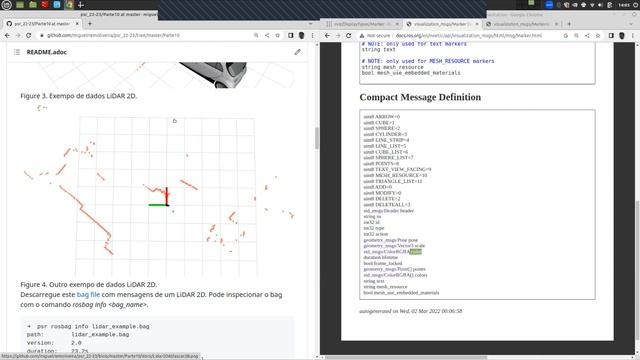Open a new tab in GitHub window
The height and width of the screenshot is (360, 640).
[x=90, y=24]
